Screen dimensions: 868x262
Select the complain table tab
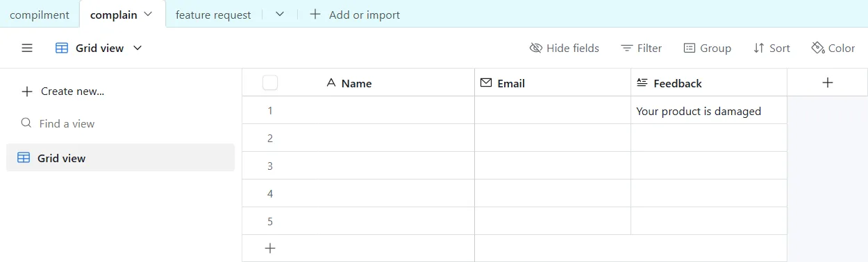114,15
